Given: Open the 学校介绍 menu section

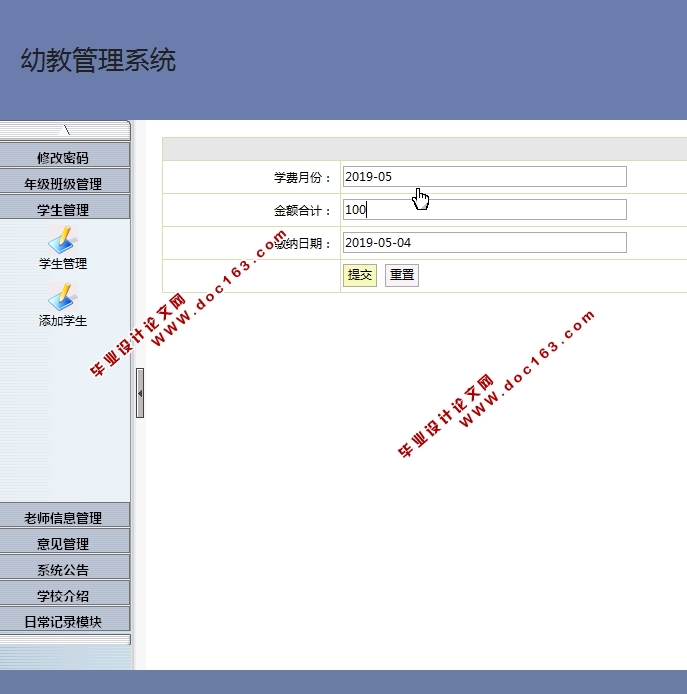Looking at the screenshot, I should [65, 594].
